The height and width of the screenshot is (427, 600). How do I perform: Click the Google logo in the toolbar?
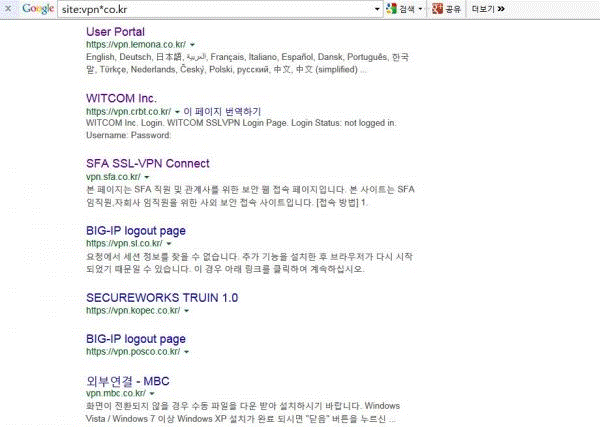click(x=38, y=9)
